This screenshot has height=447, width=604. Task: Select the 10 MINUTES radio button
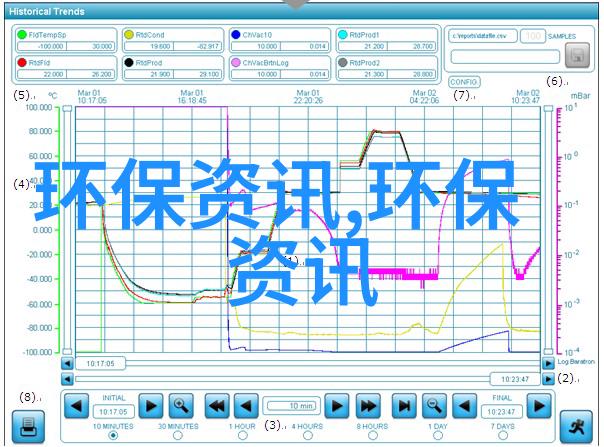(x=113, y=435)
